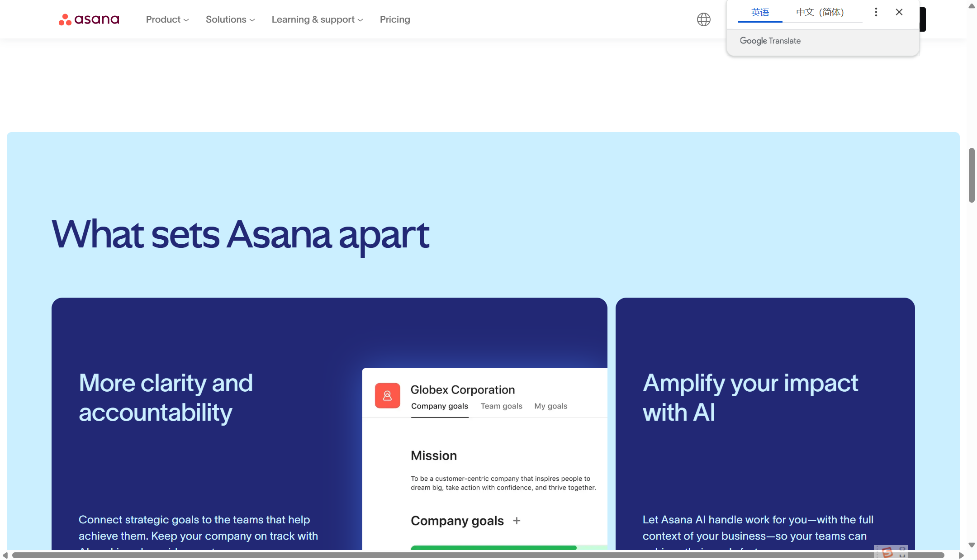Click the scroll-right arrow of horizontal scrollbar
Image resolution: width=977 pixels, height=560 pixels.
[961, 555]
